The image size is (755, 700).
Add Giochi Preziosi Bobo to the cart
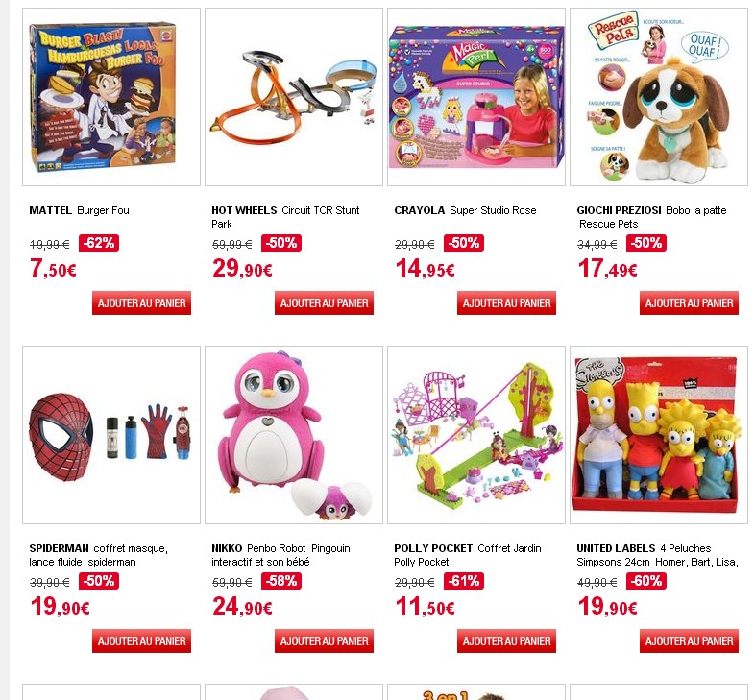[x=689, y=302]
